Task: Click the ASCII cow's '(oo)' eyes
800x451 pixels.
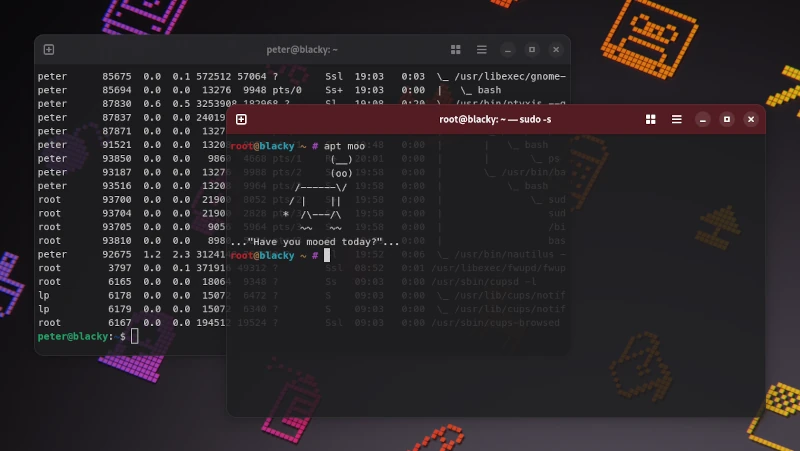Action: (x=341, y=173)
